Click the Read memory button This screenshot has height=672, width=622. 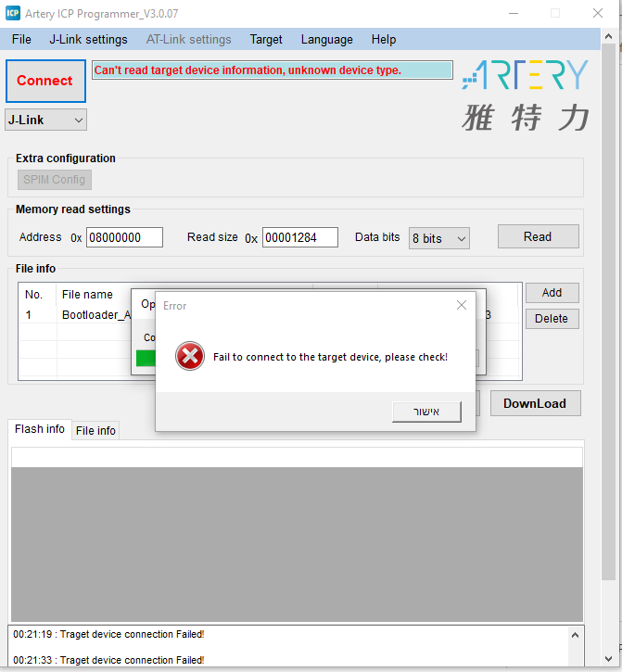click(538, 236)
